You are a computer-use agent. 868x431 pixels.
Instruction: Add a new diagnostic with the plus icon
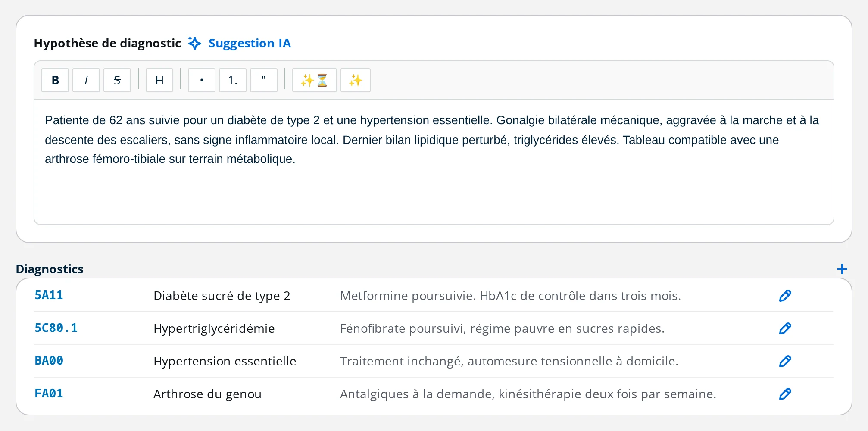click(842, 269)
